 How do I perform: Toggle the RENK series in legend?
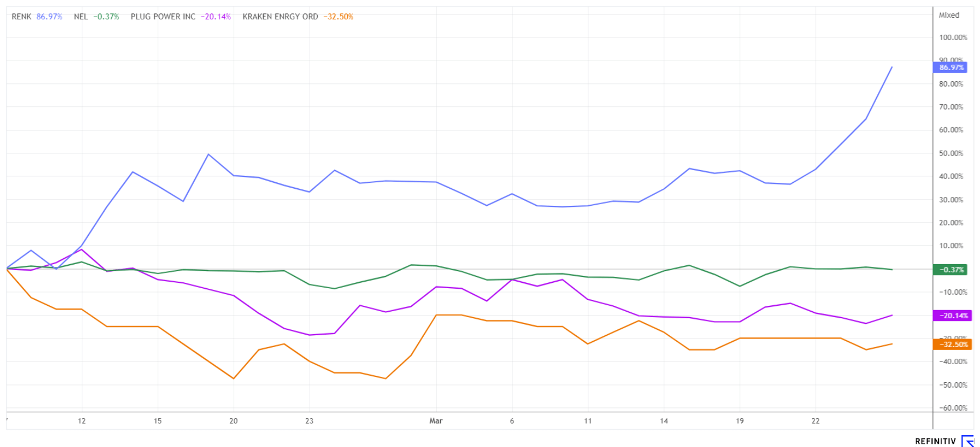pyautogui.click(x=21, y=17)
